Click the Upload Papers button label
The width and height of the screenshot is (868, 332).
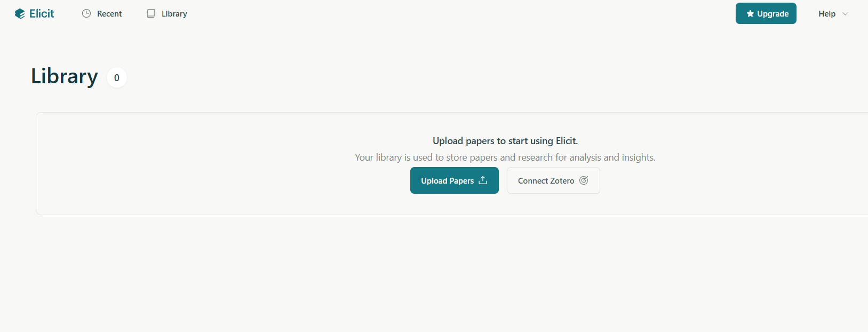pyautogui.click(x=447, y=181)
